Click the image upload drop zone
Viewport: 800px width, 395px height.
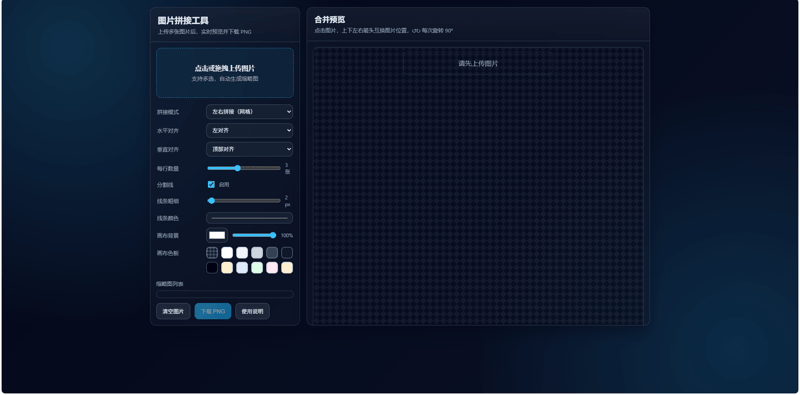[x=225, y=73]
